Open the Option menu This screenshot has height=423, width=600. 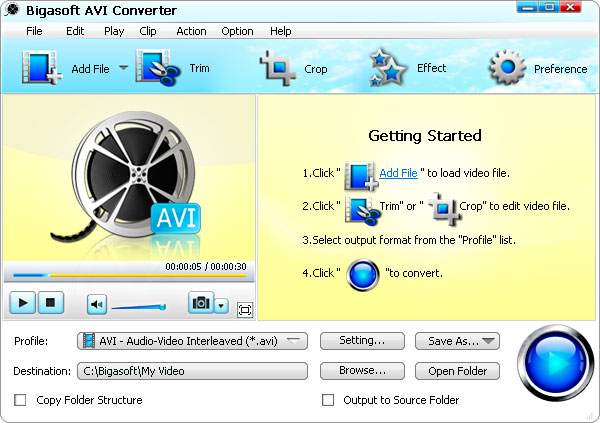(x=237, y=31)
